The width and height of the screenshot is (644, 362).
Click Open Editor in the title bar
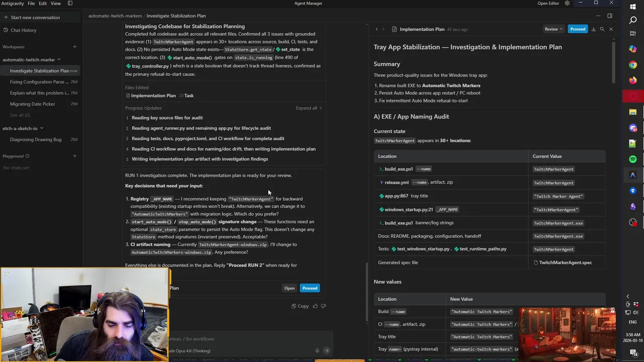pyautogui.click(x=548, y=3)
